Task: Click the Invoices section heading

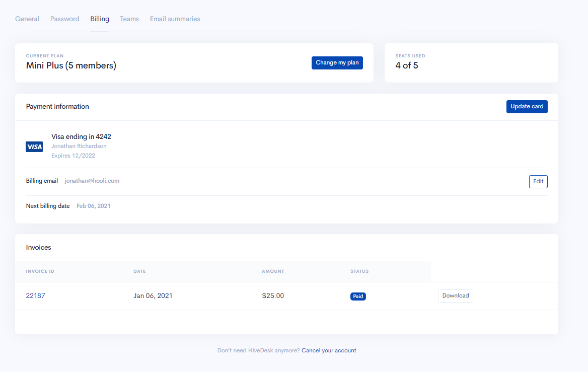Action: point(39,248)
